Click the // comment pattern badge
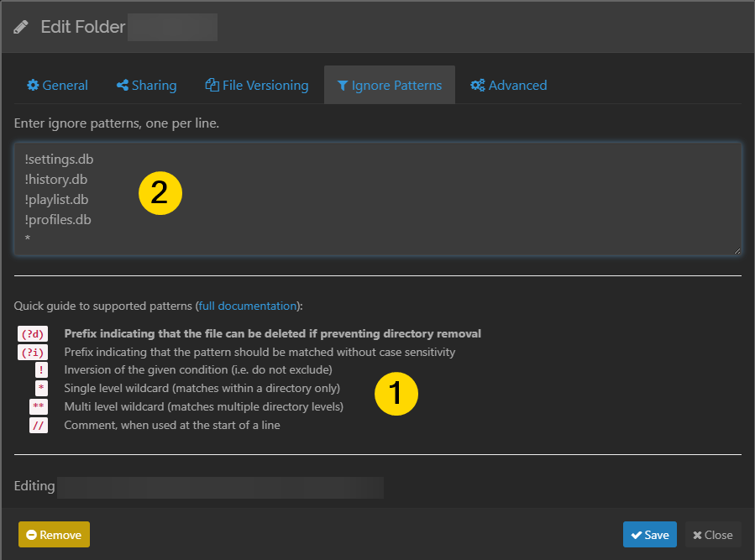The width and height of the screenshot is (755, 560). click(x=39, y=426)
